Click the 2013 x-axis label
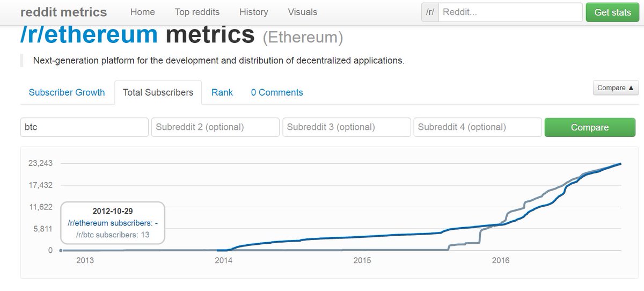The image size is (644, 291). coord(85,260)
